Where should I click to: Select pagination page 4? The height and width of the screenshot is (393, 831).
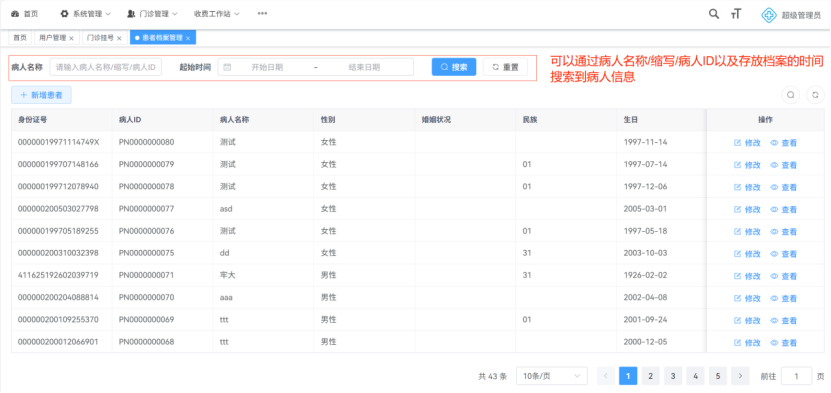coord(695,376)
